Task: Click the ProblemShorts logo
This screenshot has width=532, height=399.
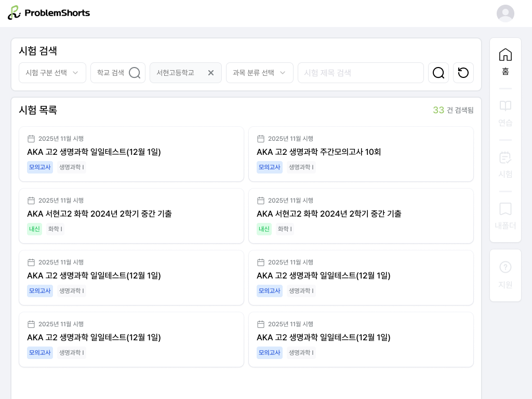Action: [49, 13]
